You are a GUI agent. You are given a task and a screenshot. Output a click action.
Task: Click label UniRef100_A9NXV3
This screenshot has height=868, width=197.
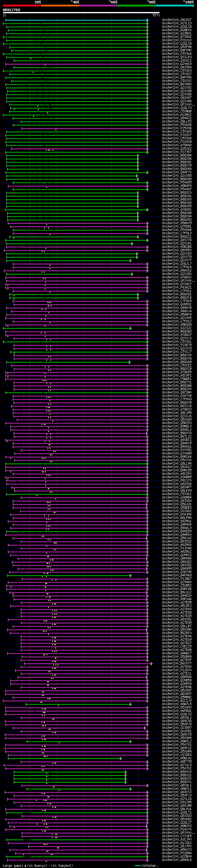(177, 826)
